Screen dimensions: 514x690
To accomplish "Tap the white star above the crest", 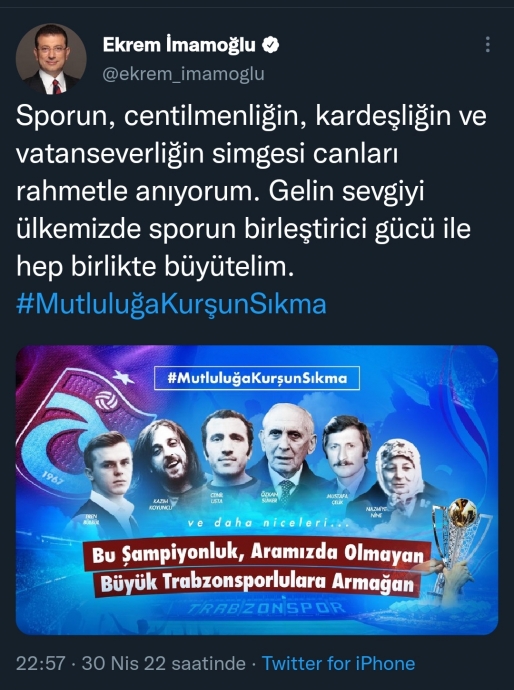I will pyautogui.click(x=123, y=377).
